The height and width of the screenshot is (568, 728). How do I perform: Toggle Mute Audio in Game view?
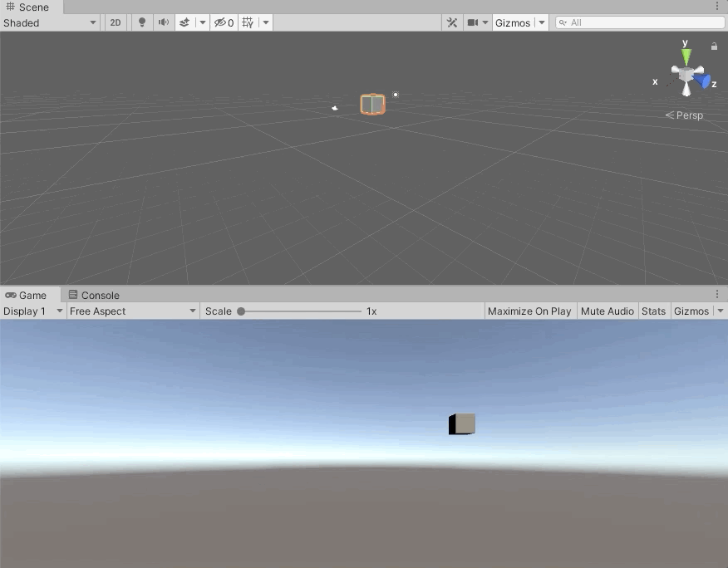click(607, 311)
